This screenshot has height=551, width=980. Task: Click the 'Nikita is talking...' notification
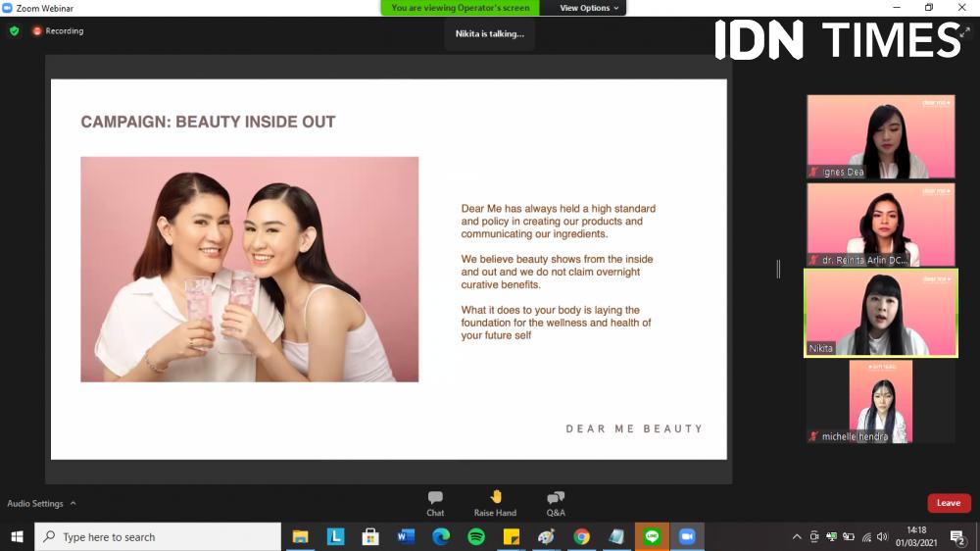[x=489, y=33]
